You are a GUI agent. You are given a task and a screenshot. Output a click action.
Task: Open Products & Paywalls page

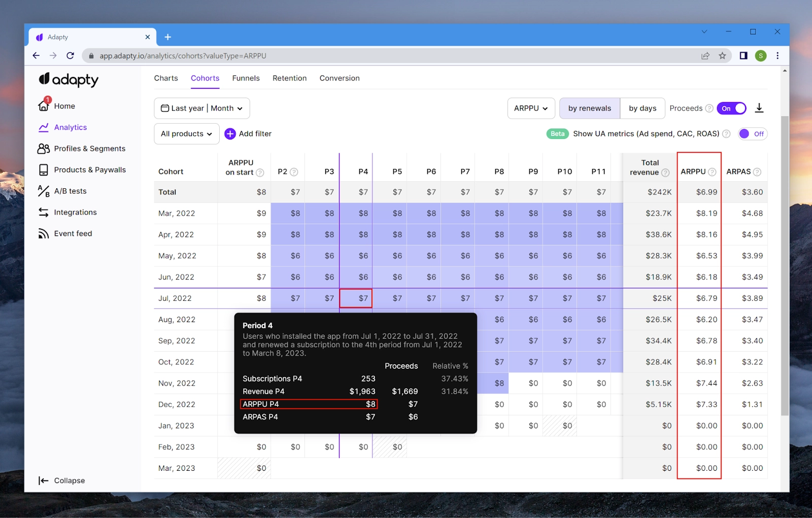point(82,170)
